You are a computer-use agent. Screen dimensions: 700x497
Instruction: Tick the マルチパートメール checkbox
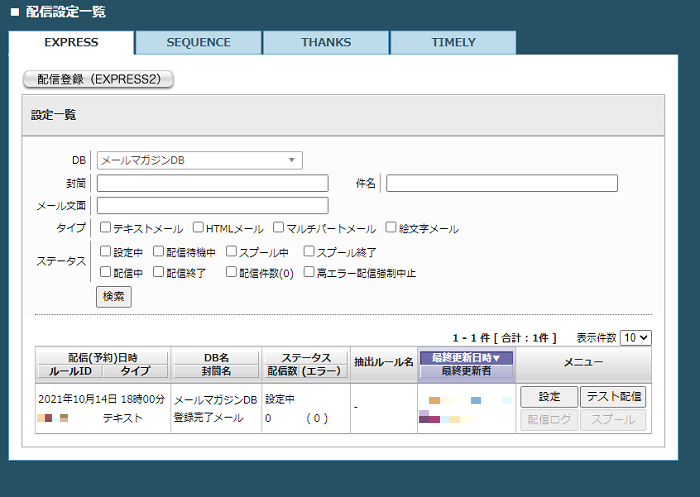coord(279,228)
